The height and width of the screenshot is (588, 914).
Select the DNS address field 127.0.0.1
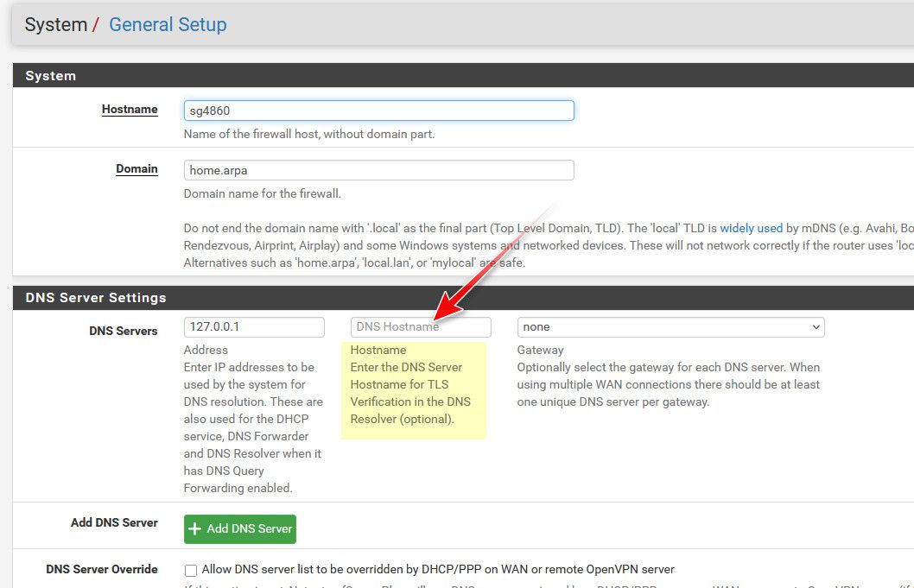coord(254,327)
